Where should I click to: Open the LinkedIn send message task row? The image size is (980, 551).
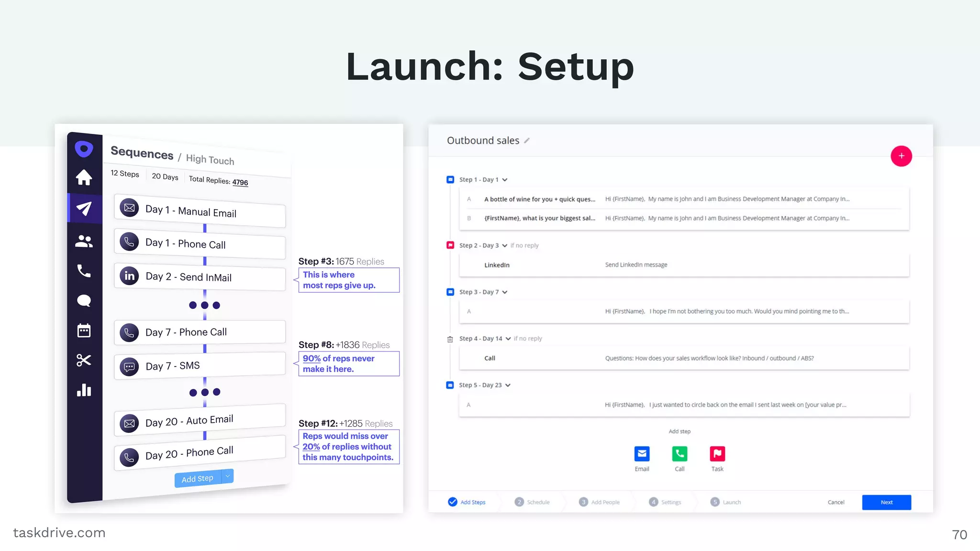[684, 265]
